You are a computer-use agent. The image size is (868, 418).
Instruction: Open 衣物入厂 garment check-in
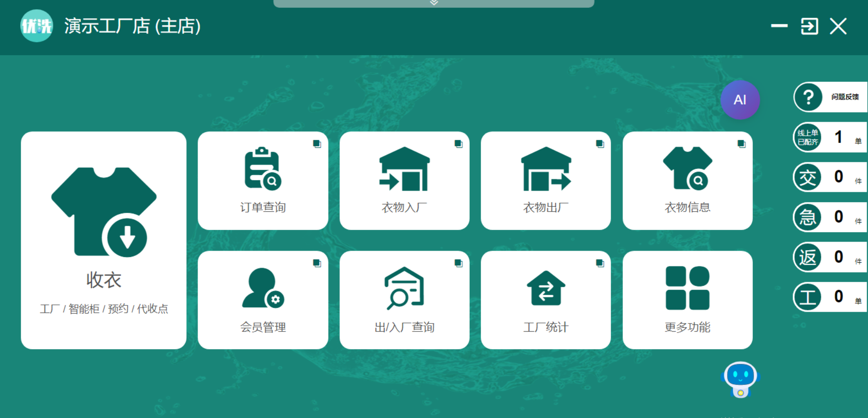(x=404, y=181)
